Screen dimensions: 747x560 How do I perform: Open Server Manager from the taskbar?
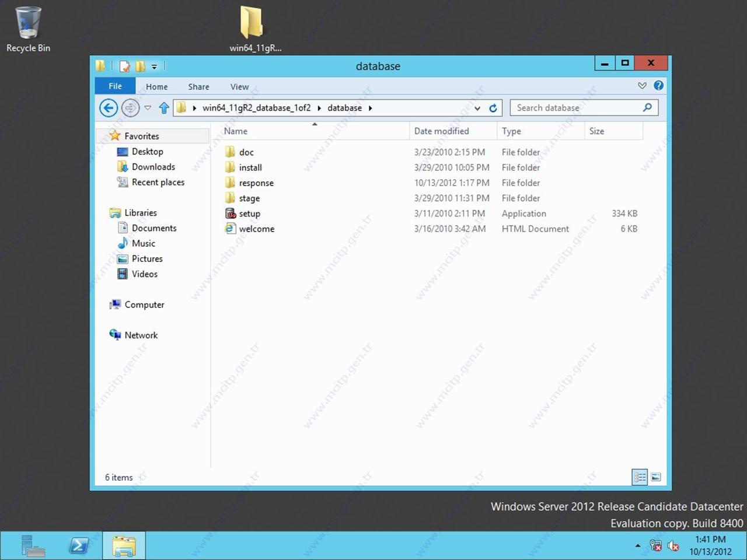click(x=33, y=546)
